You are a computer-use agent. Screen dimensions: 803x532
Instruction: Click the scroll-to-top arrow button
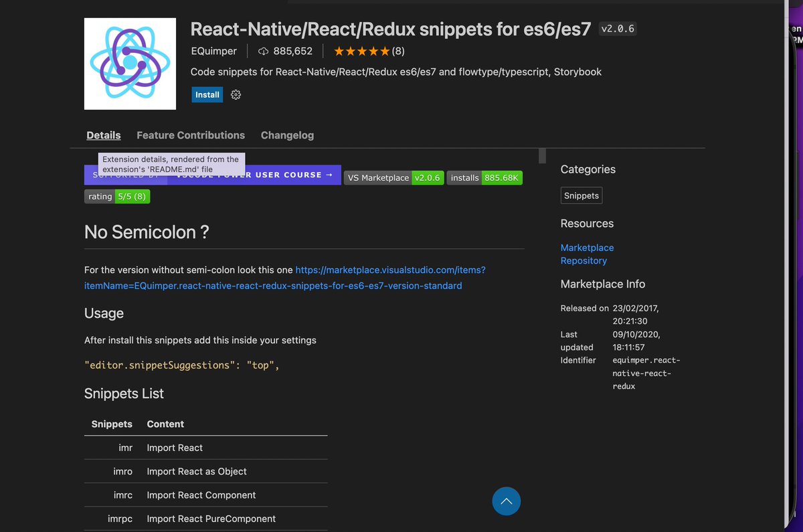click(506, 501)
